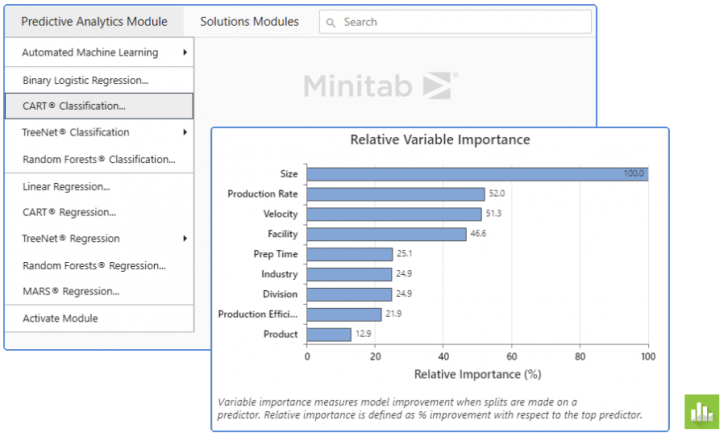Viewport: 728px width, 437px height.
Task: Choose Binary Logistic Regression...
Action: [99, 80]
